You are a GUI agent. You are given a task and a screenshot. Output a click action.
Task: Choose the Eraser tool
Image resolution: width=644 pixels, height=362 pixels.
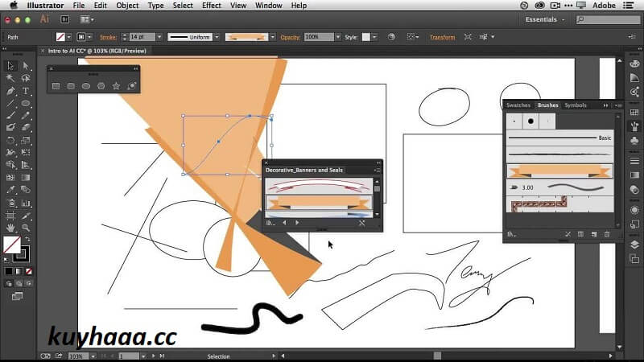click(x=26, y=128)
